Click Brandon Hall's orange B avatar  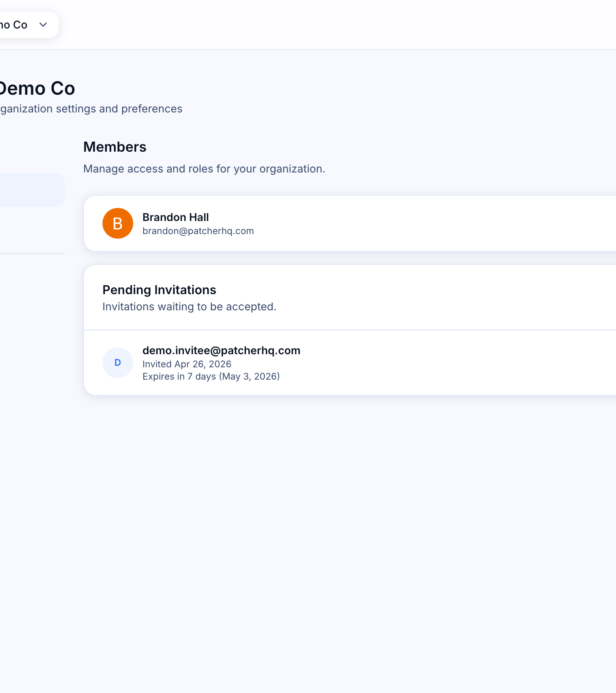[118, 223]
